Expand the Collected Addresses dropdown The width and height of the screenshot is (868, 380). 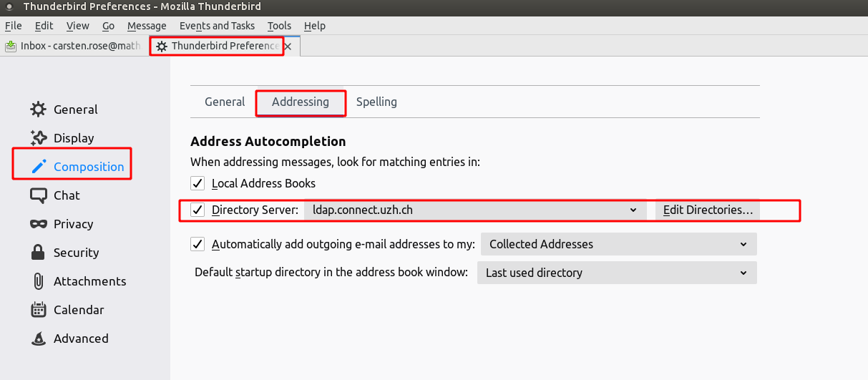tap(618, 245)
